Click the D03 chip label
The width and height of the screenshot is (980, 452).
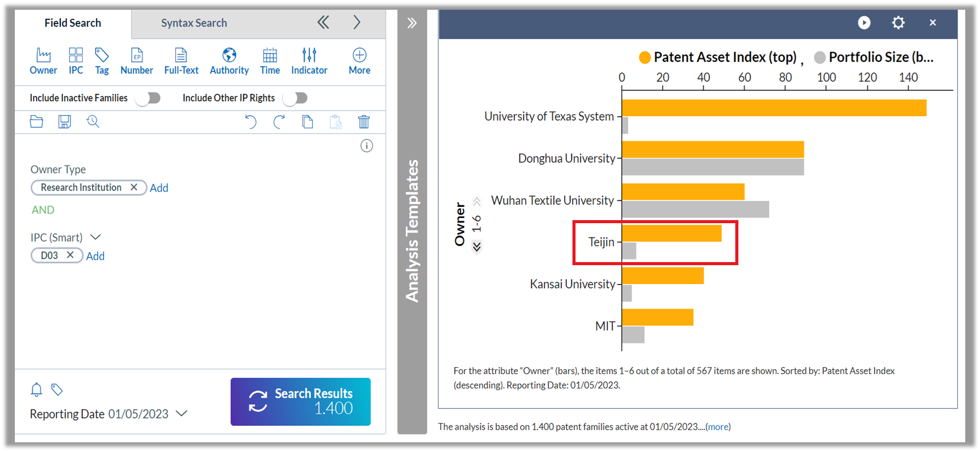(x=49, y=255)
